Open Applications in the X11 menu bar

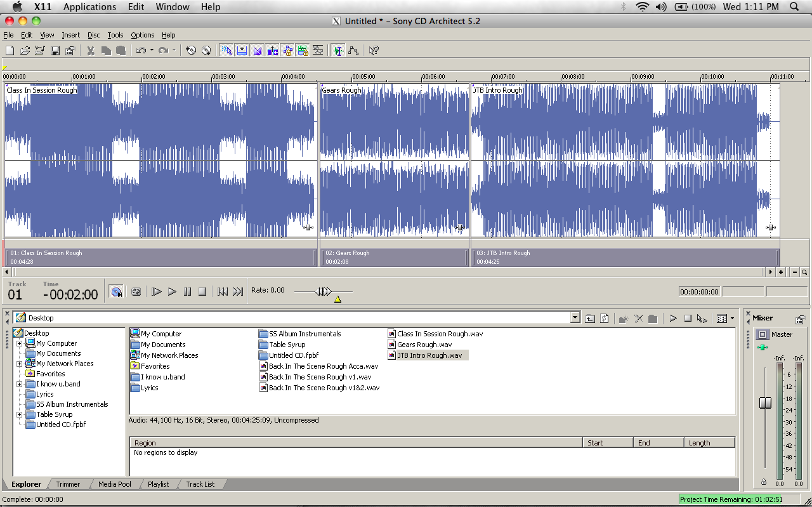pos(90,7)
